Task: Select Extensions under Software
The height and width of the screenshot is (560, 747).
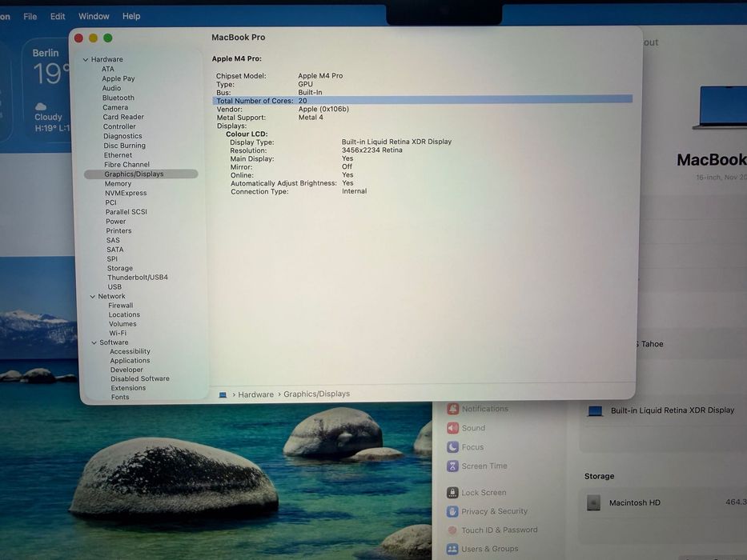Action: pyautogui.click(x=128, y=388)
